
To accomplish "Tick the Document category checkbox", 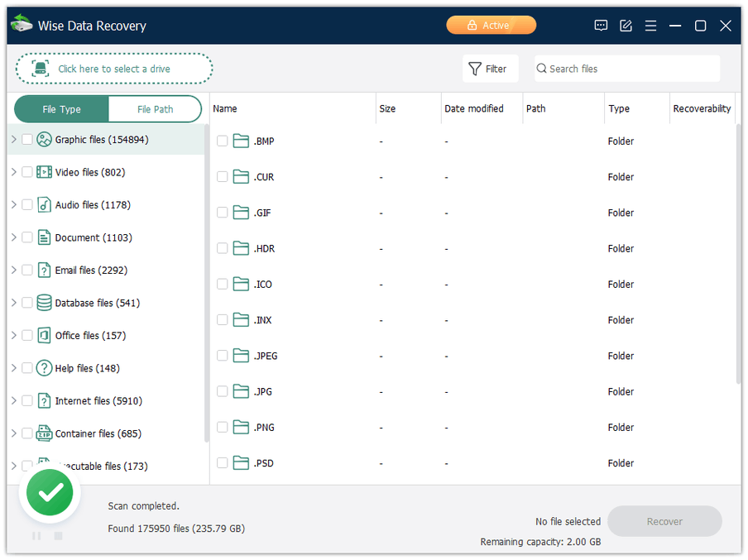I will (27, 237).
